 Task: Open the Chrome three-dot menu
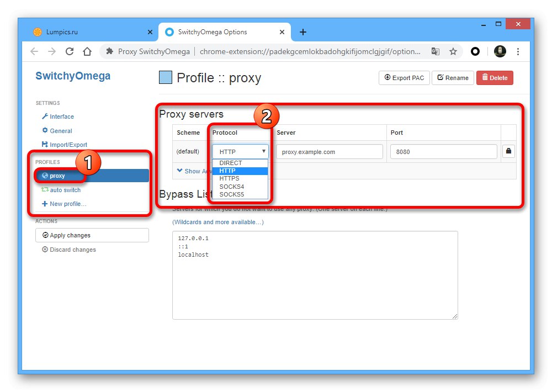click(x=518, y=51)
